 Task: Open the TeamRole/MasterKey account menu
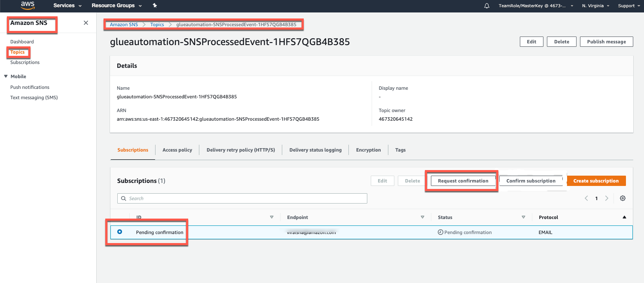(536, 6)
